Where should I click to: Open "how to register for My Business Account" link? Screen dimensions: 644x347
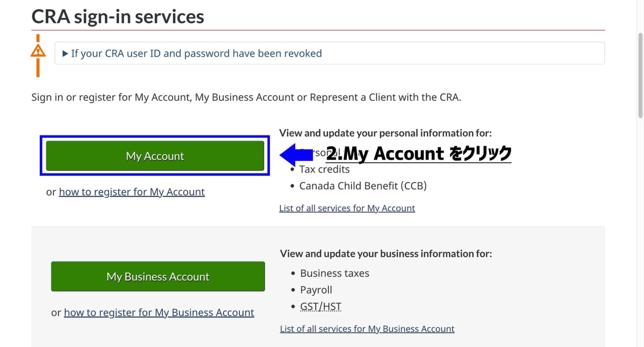(x=158, y=312)
